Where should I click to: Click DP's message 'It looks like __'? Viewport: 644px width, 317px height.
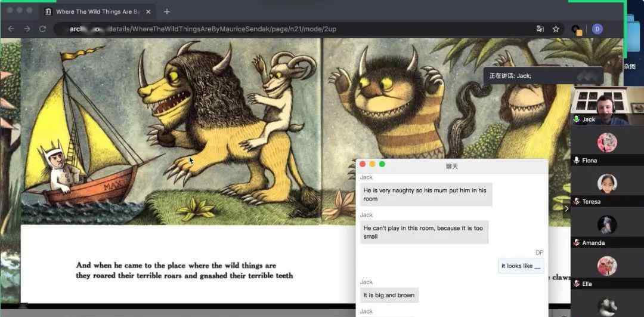coord(521,266)
